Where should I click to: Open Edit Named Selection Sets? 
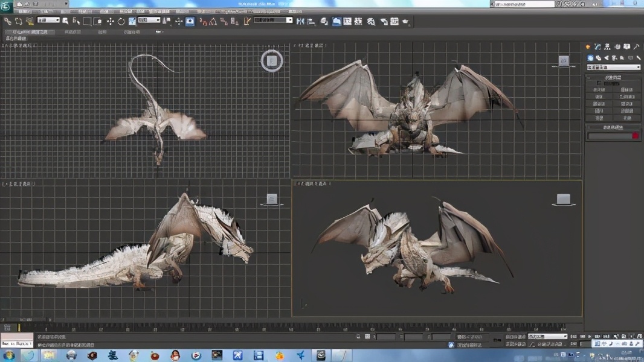pos(246,21)
